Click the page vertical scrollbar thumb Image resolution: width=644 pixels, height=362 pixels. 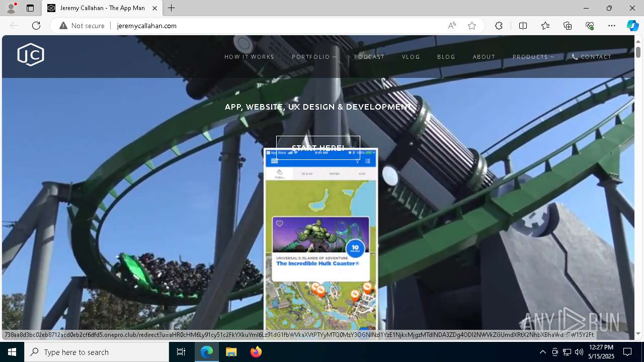coord(638,52)
